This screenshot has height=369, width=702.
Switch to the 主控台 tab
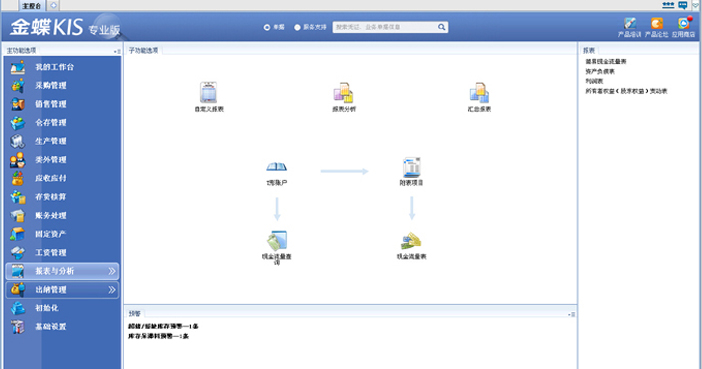point(32,6)
